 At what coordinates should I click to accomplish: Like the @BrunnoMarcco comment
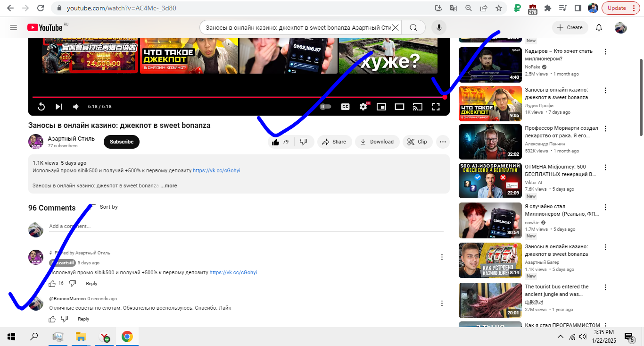click(52, 319)
